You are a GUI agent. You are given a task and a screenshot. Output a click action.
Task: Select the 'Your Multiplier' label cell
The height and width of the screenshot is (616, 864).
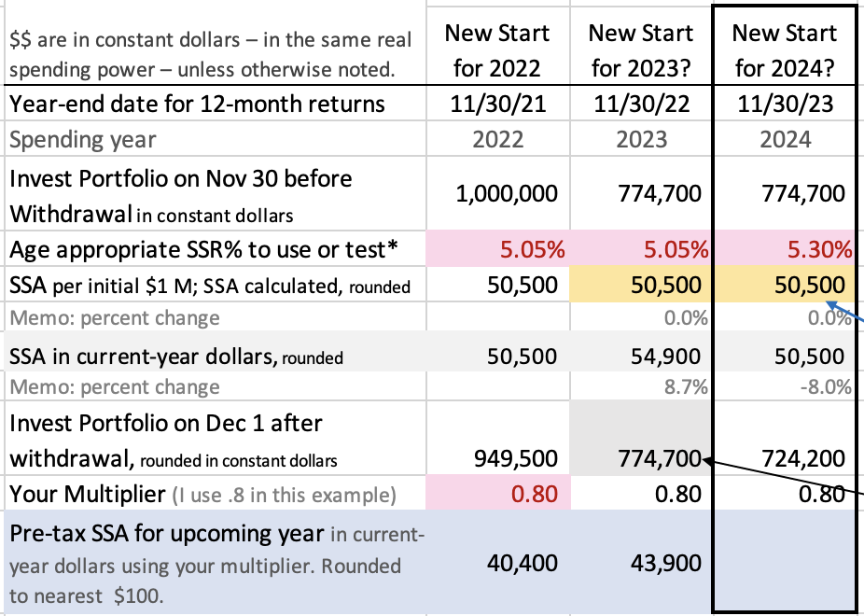point(215,493)
